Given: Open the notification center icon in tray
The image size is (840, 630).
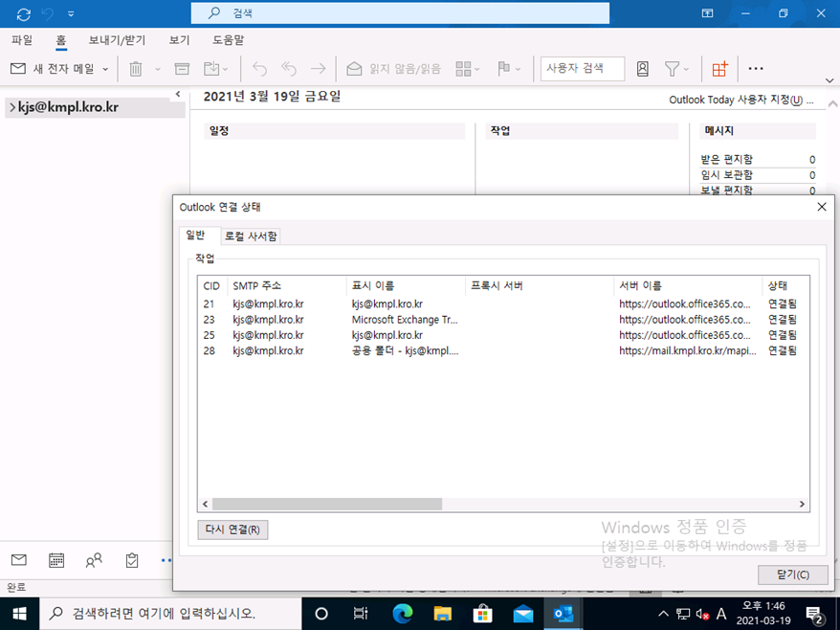Looking at the screenshot, I should pyautogui.click(x=815, y=614).
